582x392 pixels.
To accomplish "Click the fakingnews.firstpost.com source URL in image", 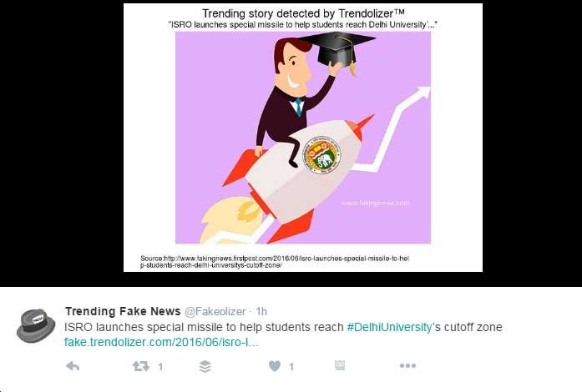I will (274, 261).
